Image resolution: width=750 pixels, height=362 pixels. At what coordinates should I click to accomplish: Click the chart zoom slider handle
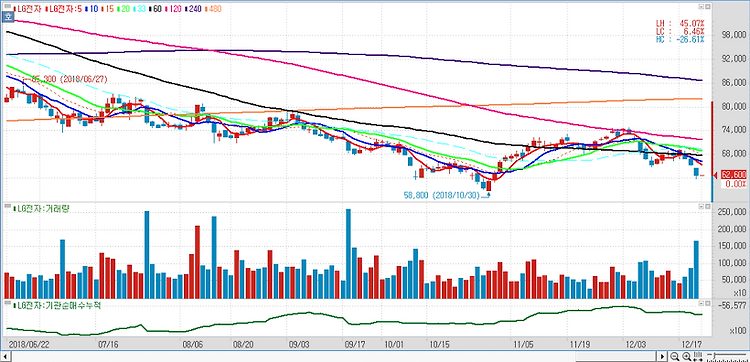pyautogui.click(x=715, y=356)
